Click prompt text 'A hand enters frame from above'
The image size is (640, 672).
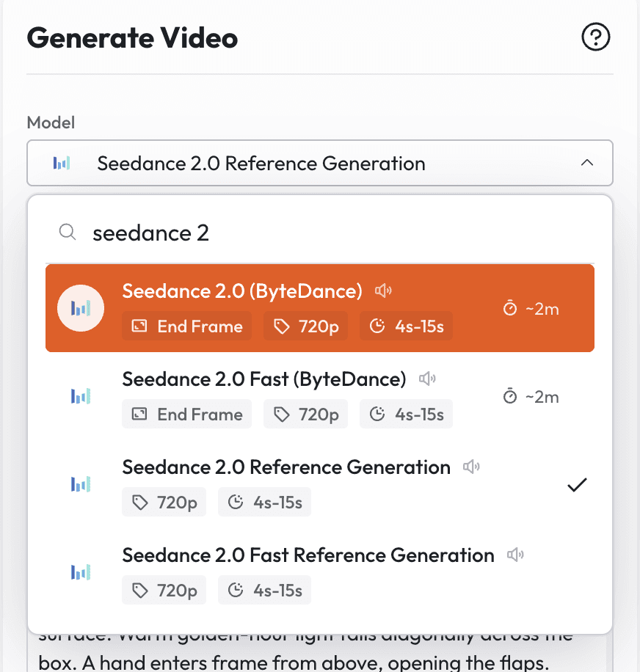[x=231, y=662]
